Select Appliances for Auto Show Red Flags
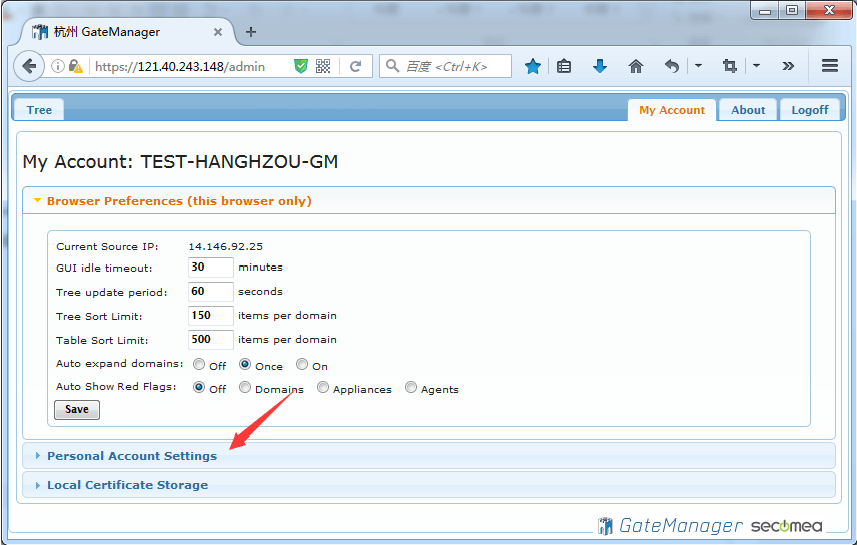Screen dimensions: 857x545 [x=323, y=388]
